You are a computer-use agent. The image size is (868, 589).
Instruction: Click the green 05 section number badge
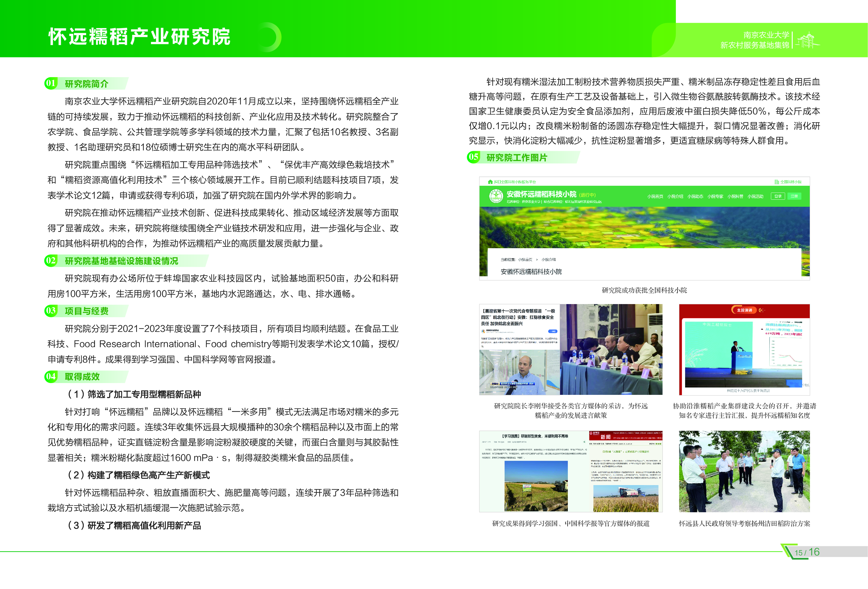pos(473,157)
